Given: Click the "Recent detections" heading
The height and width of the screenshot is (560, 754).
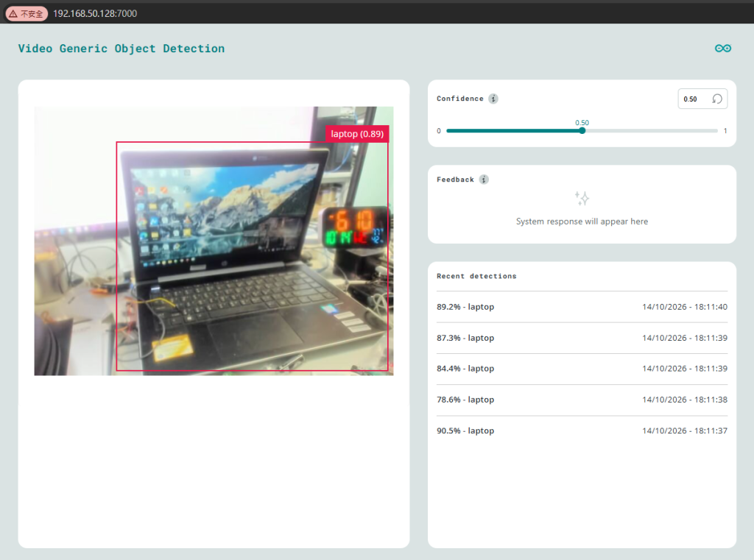Looking at the screenshot, I should click(476, 276).
